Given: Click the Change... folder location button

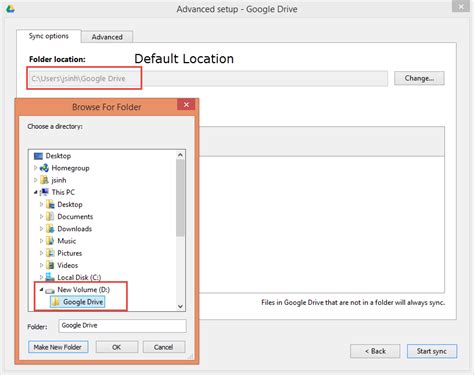Looking at the screenshot, I should click(x=419, y=78).
